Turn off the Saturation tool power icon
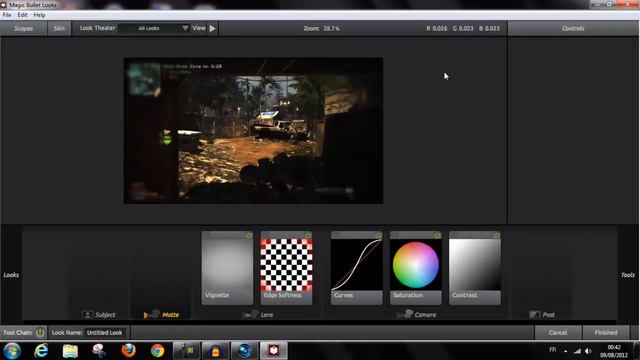Viewport: 640px width, 360px height. click(x=437, y=236)
